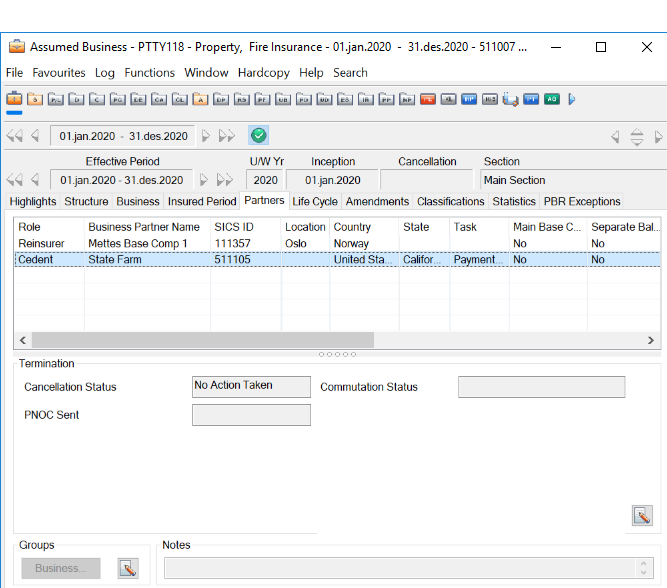Click the edit icon next to Business button
Image resolution: width=667 pixels, height=588 pixels.
point(127,568)
